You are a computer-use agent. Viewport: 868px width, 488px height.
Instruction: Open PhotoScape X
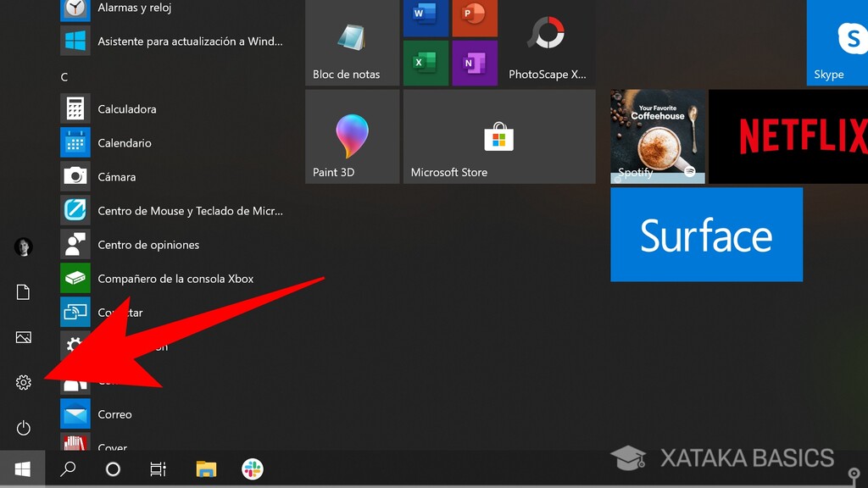548,42
